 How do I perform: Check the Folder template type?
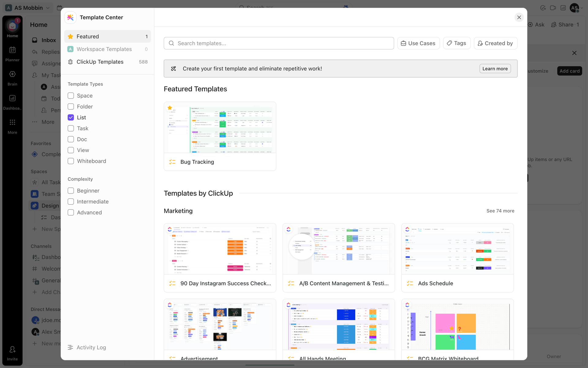tap(71, 106)
